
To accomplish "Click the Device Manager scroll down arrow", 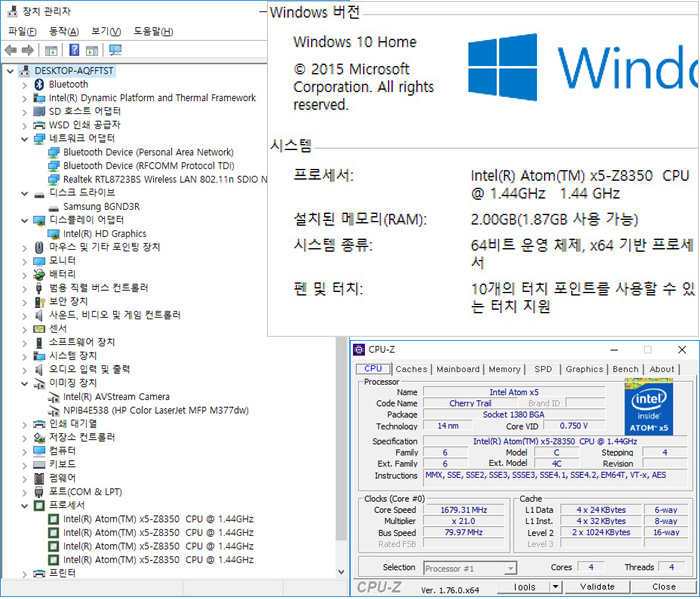I will [341, 572].
